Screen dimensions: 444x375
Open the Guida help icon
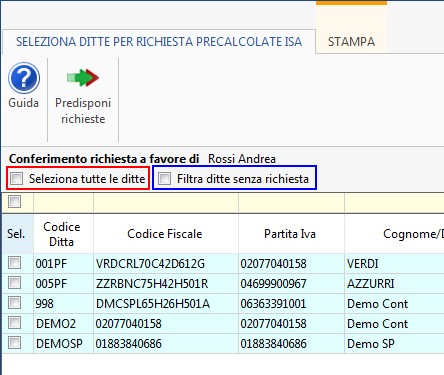(24, 79)
